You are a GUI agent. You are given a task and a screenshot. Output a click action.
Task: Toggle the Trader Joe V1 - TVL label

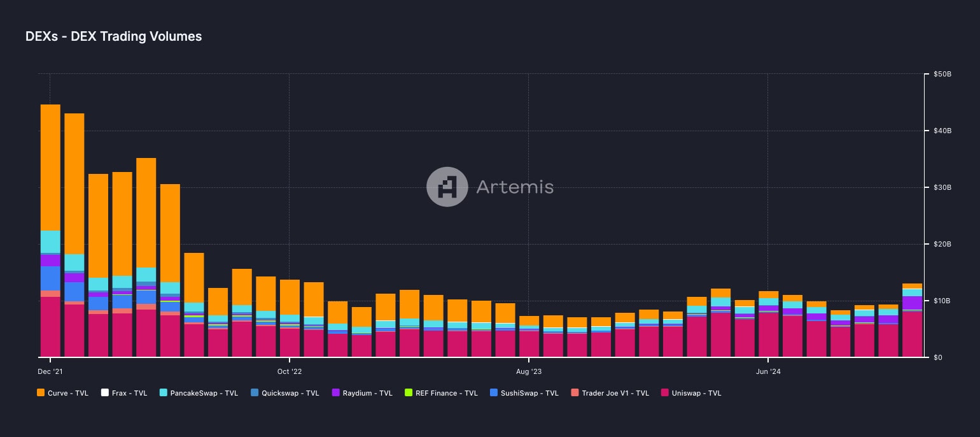click(x=615, y=393)
